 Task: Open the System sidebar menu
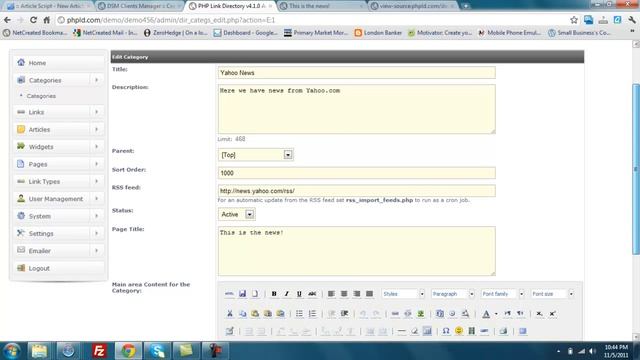(59, 216)
